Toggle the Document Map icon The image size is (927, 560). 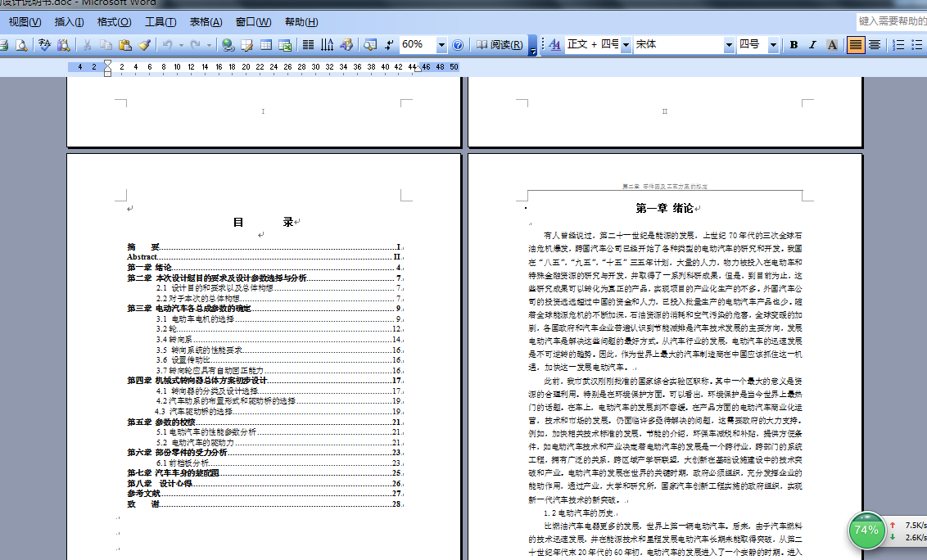click(370, 45)
